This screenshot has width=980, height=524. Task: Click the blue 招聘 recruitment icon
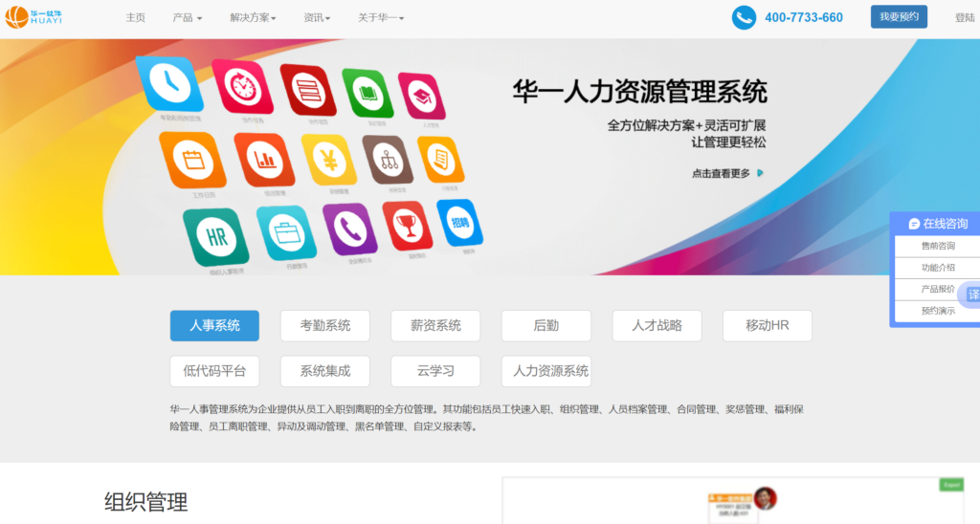point(460,223)
